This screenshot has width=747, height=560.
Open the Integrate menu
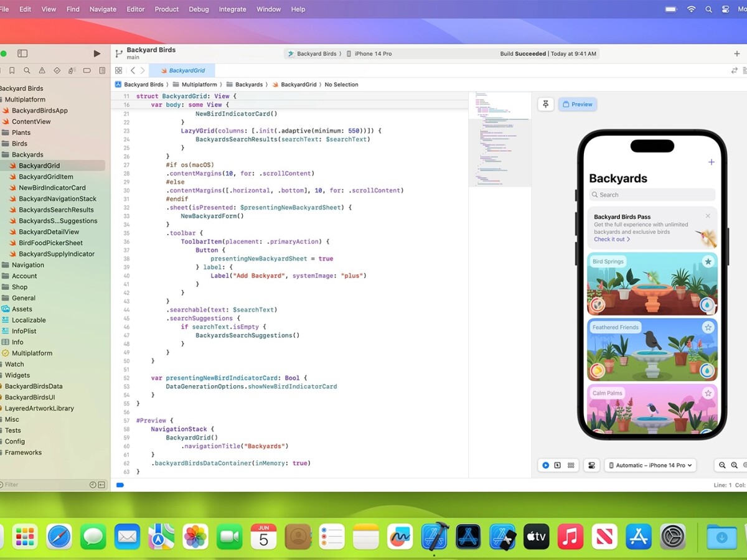click(x=232, y=9)
